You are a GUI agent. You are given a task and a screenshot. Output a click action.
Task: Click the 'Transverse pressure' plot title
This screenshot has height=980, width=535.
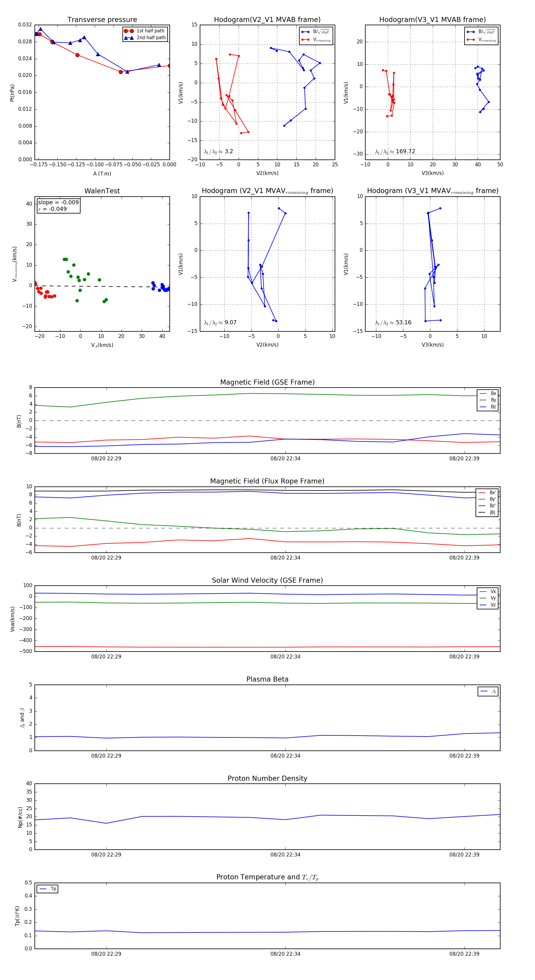coord(102,20)
